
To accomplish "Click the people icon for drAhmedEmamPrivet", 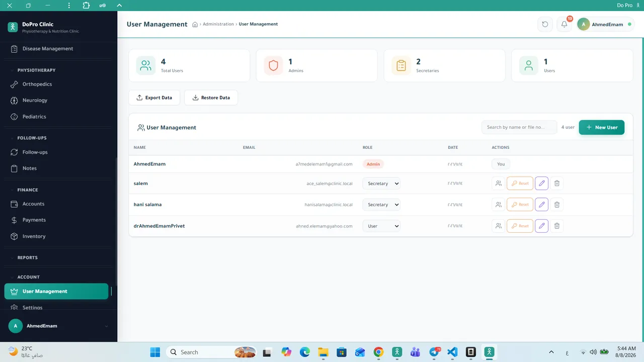I will click(x=498, y=226).
